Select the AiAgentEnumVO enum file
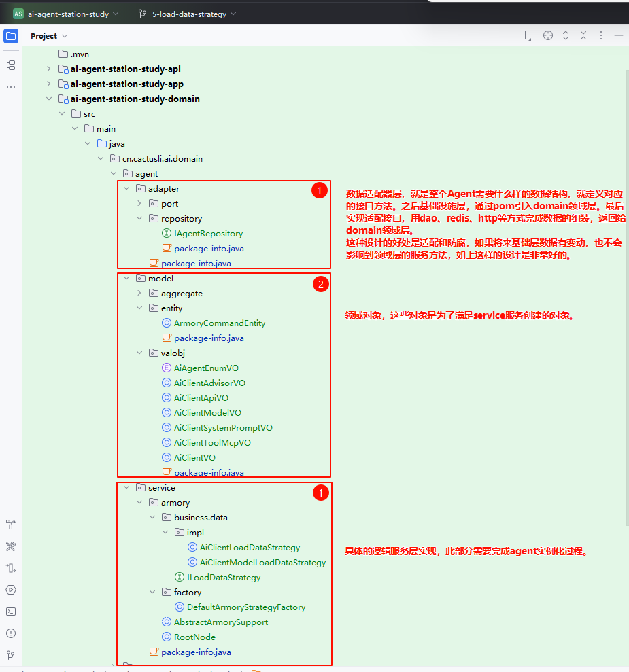Image resolution: width=629 pixels, height=672 pixels. tap(205, 368)
